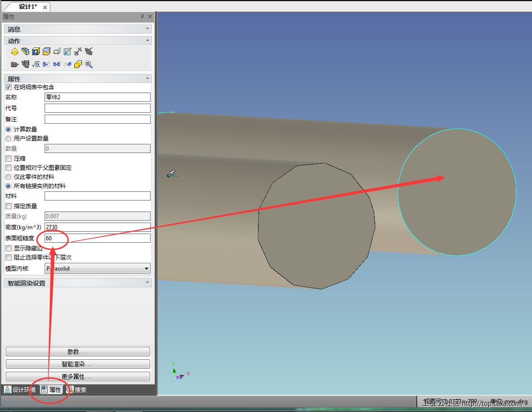The image size is (532, 412).
Task: Tick the 指定质量 checkbox
Action: point(8,206)
